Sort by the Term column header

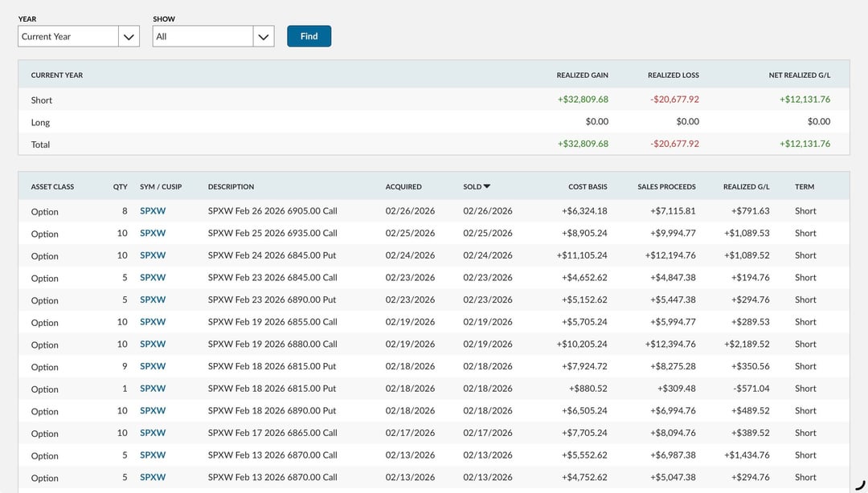[x=804, y=187]
